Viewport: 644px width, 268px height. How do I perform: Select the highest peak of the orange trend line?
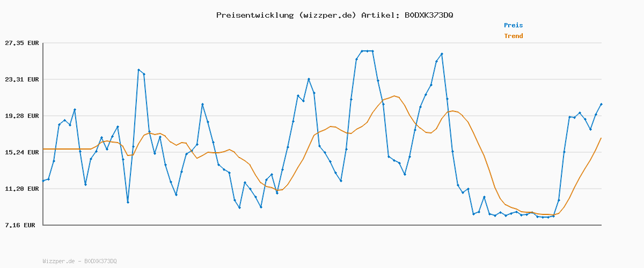click(394, 96)
